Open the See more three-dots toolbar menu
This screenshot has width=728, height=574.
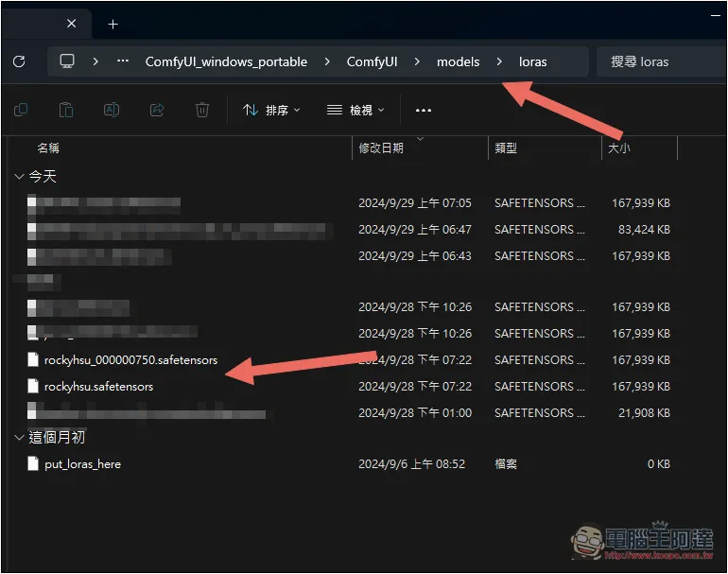423,111
